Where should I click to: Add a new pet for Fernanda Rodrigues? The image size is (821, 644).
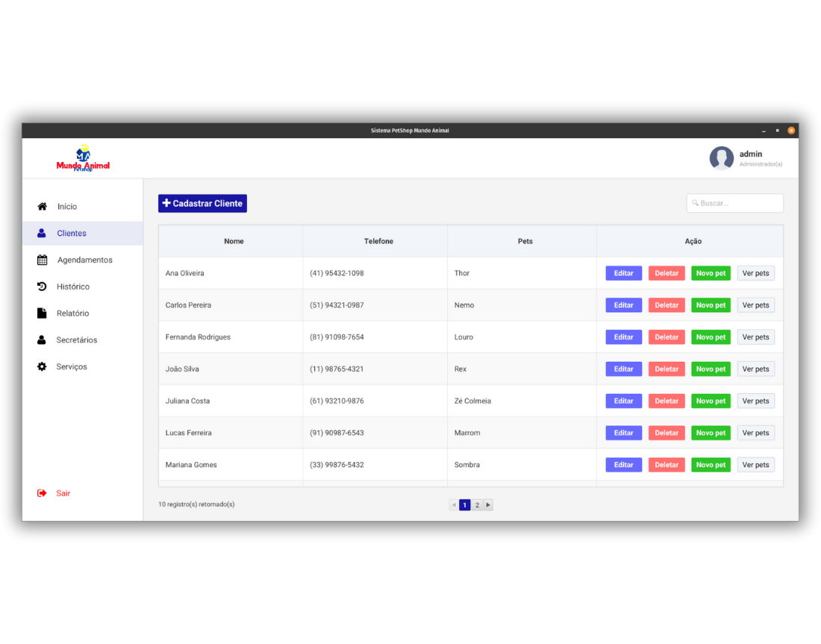(711, 337)
